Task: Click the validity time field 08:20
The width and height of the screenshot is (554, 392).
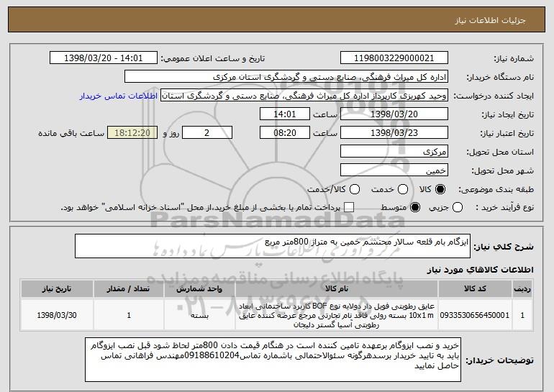Action: (x=285, y=133)
